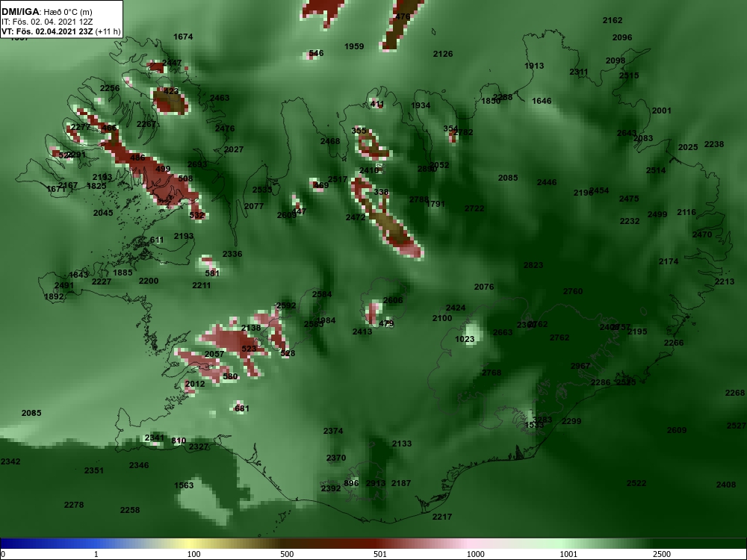This screenshot has width=747, height=560.
Task: Click the map value 2126
Action: click(x=442, y=54)
